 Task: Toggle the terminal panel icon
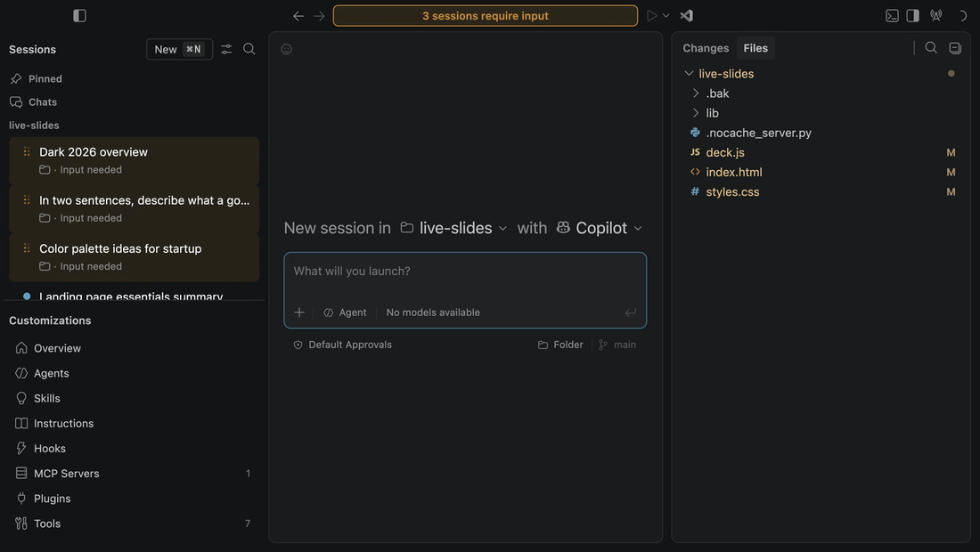click(892, 16)
